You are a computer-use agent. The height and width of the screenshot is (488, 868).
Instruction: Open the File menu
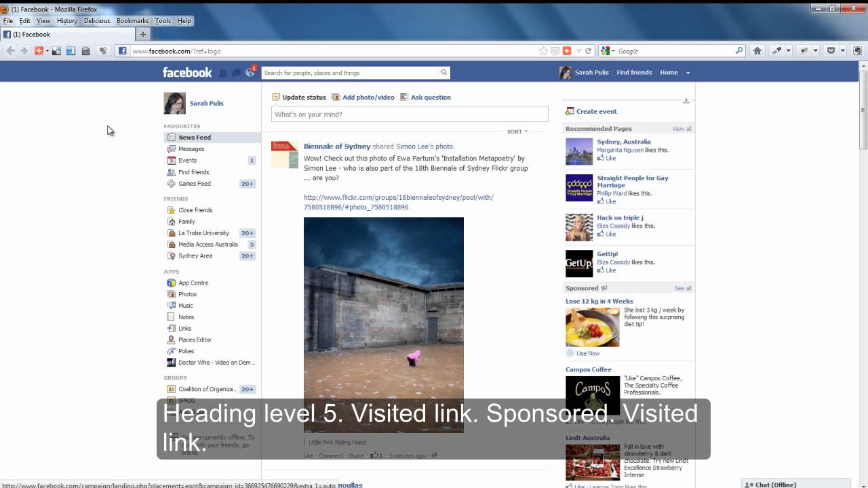pos(8,21)
